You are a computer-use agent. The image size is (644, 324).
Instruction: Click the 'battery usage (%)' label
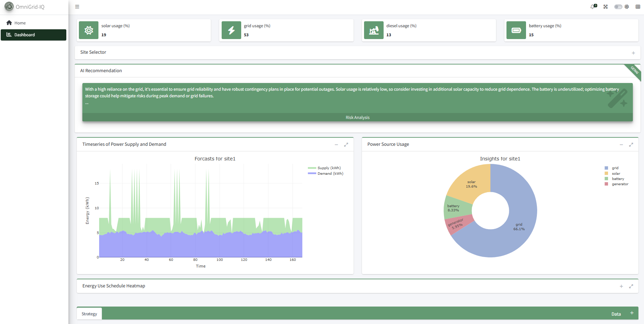point(545,26)
